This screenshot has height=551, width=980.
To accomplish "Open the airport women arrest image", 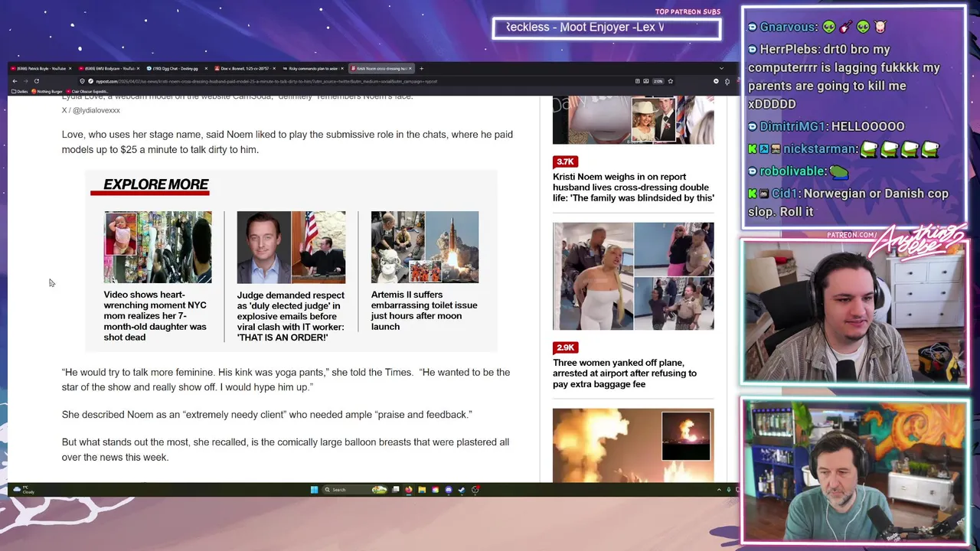I will (x=633, y=276).
